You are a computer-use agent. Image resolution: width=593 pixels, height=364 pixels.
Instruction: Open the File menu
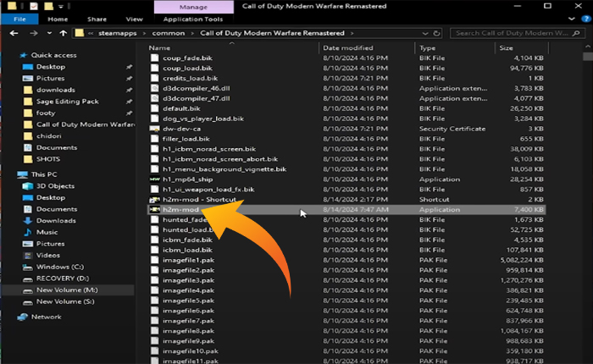coord(19,19)
